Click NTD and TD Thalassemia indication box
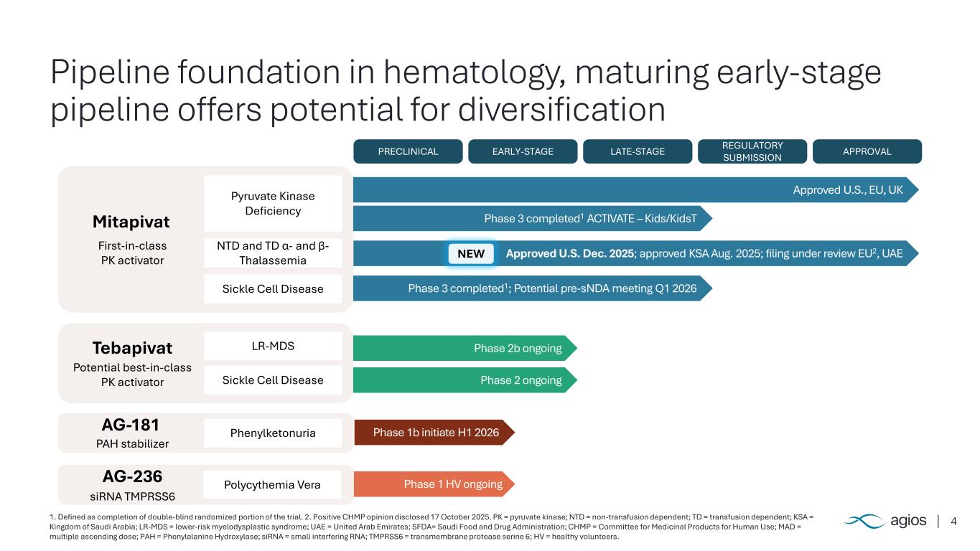This screenshot has height=551, width=980. [273, 253]
